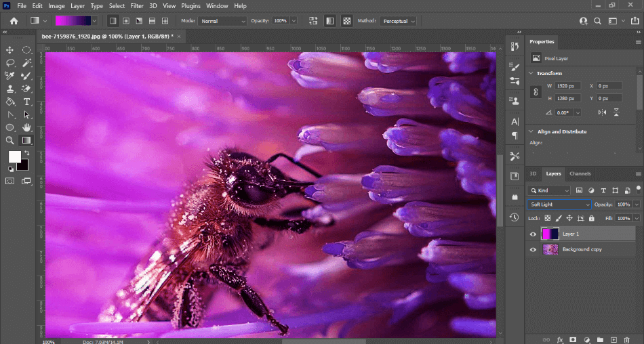The image size is (644, 344).
Task: Select the Horizontal Type tool
Action: click(x=26, y=102)
